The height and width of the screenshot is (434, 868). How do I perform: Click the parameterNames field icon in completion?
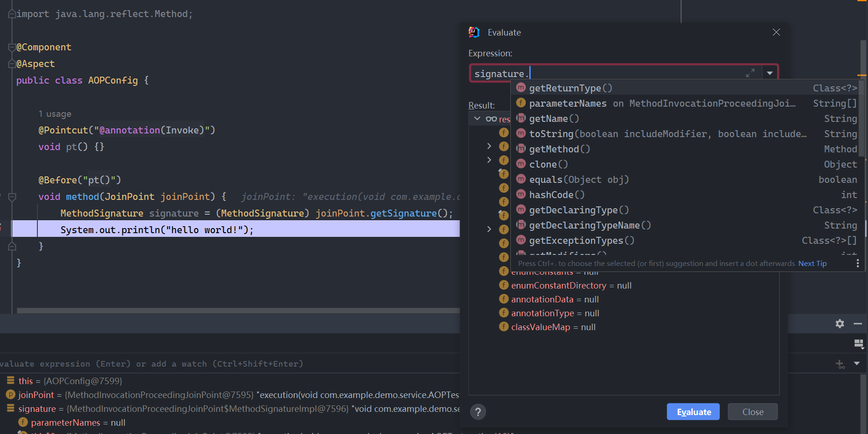pos(521,102)
